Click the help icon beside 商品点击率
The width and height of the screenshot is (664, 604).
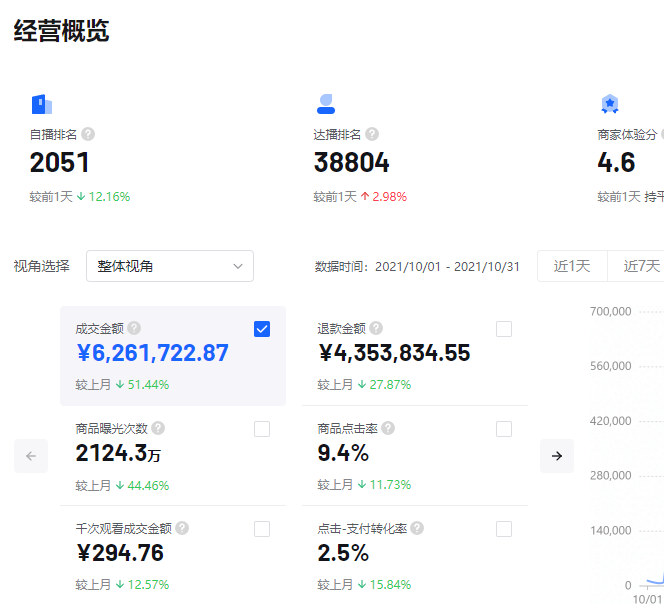click(388, 428)
